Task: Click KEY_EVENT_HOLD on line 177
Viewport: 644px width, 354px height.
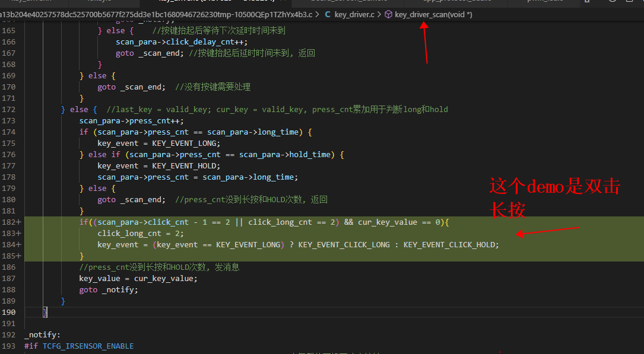Action: (x=184, y=166)
